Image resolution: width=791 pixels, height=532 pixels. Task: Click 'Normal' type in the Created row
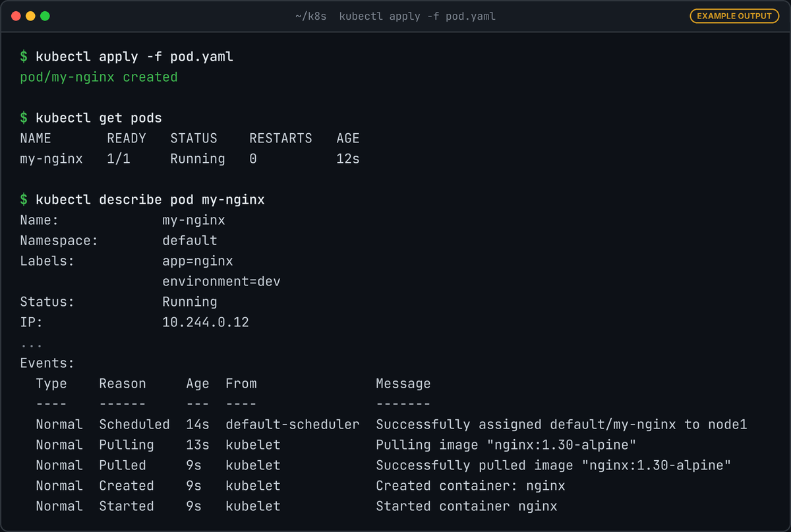(x=59, y=486)
